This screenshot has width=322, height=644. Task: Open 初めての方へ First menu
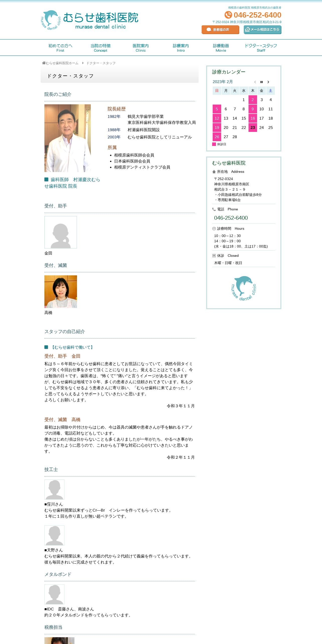point(60,48)
